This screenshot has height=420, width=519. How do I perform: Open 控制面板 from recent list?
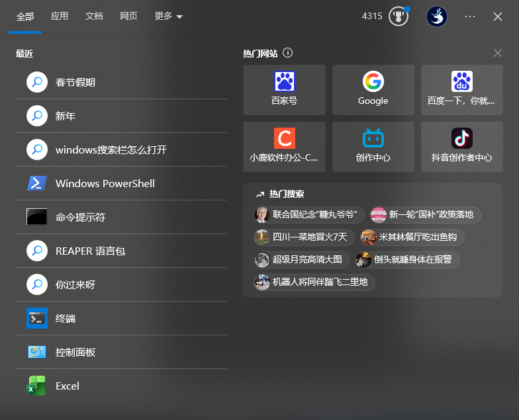122,352
